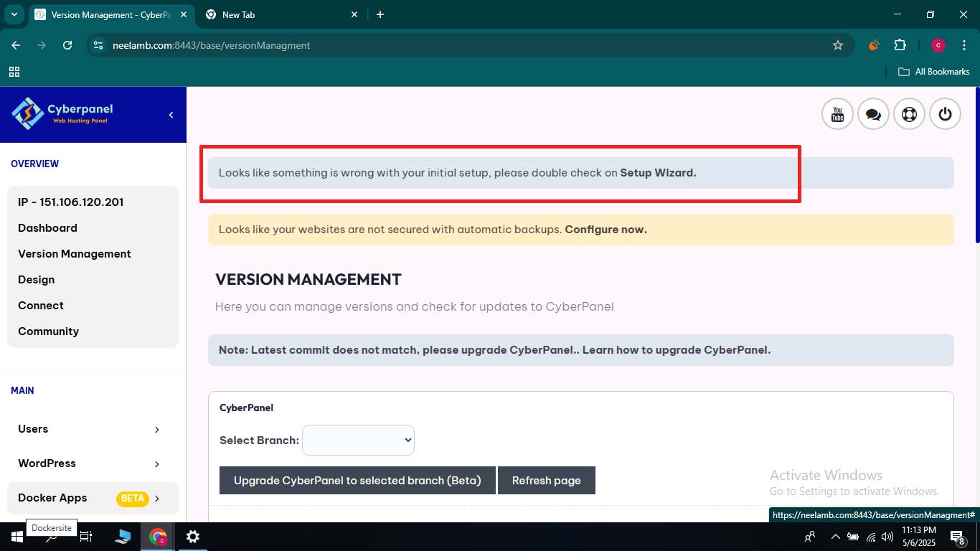
Task: Click Upgrade CyberPanel to selected branch button
Action: click(x=357, y=481)
